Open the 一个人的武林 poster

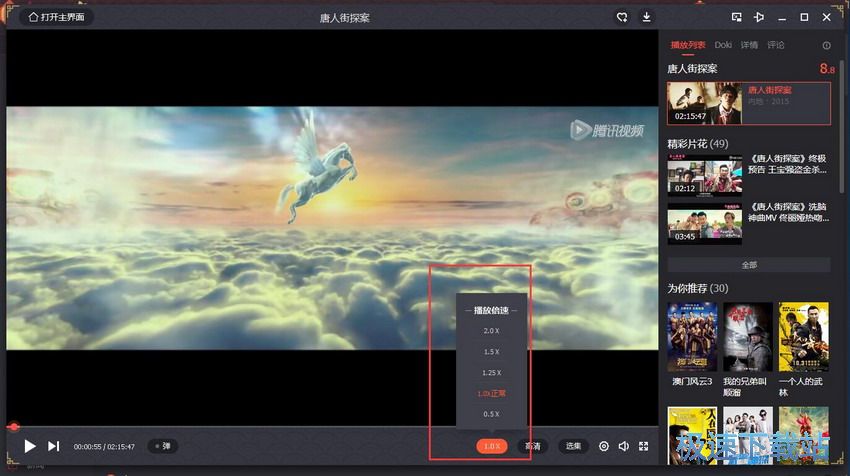point(803,337)
